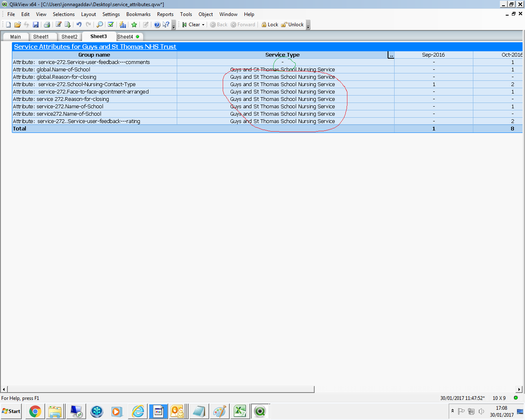525x420 pixels.
Task: Open the Layout menu
Action: (x=89, y=14)
